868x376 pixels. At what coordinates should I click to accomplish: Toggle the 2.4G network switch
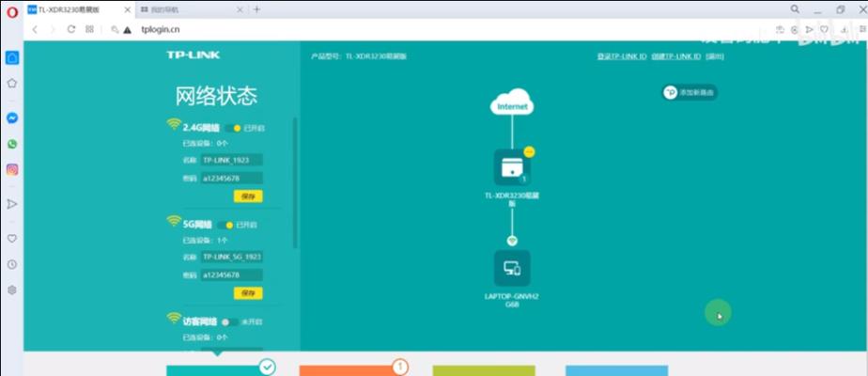233,128
